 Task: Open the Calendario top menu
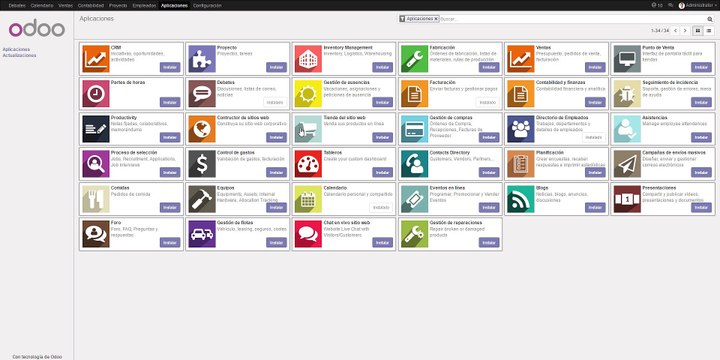coord(42,6)
